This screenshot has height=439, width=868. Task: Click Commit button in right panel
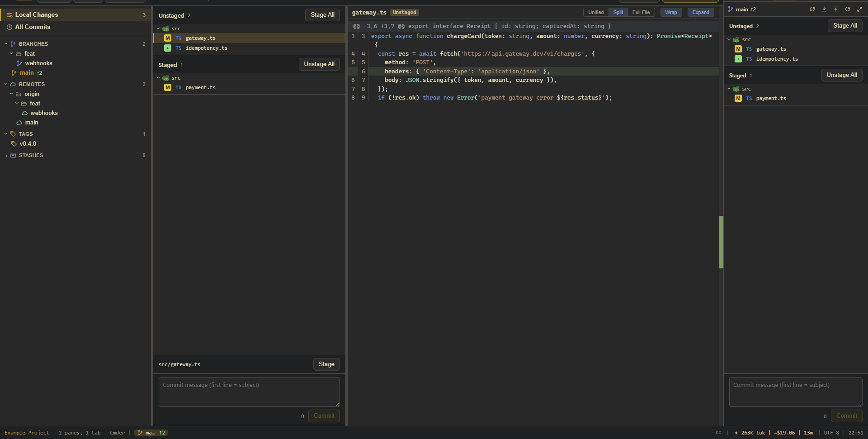[x=847, y=416]
